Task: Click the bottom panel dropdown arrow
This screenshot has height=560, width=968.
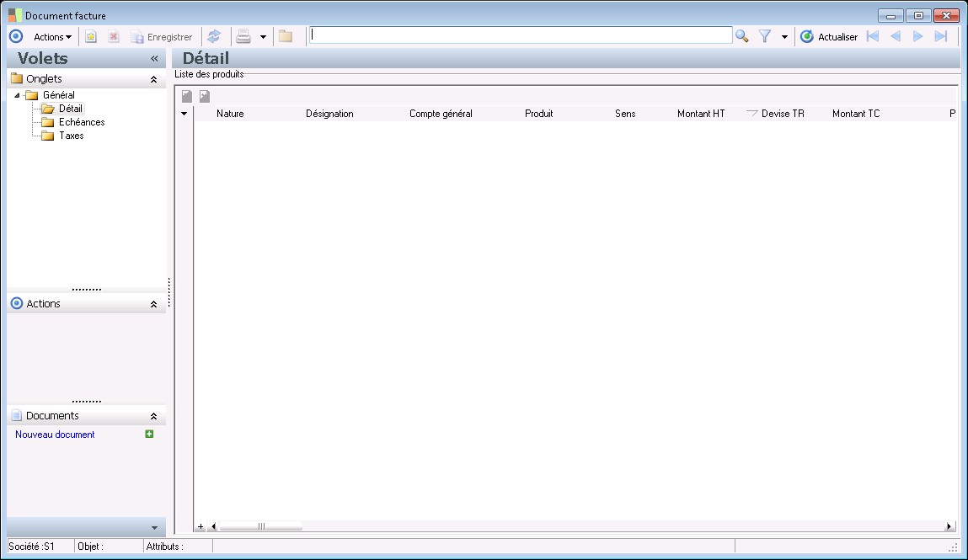Action: (154, 528)
